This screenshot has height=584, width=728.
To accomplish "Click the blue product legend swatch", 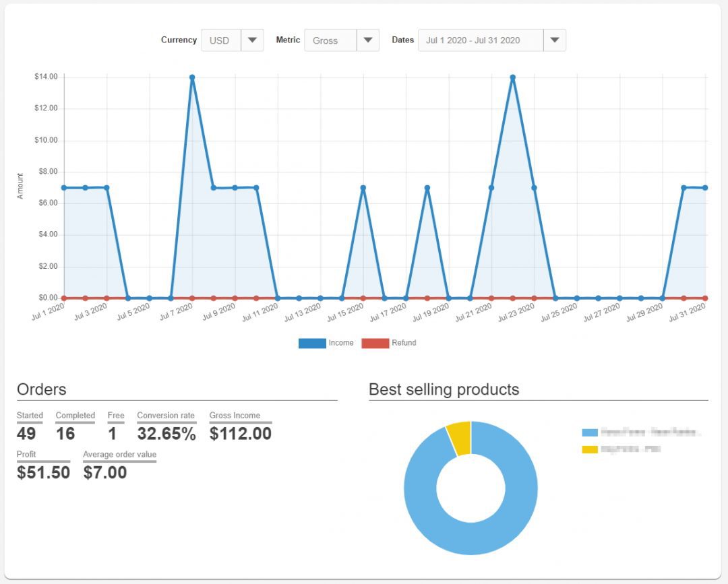I will click(x=590, y=433).
